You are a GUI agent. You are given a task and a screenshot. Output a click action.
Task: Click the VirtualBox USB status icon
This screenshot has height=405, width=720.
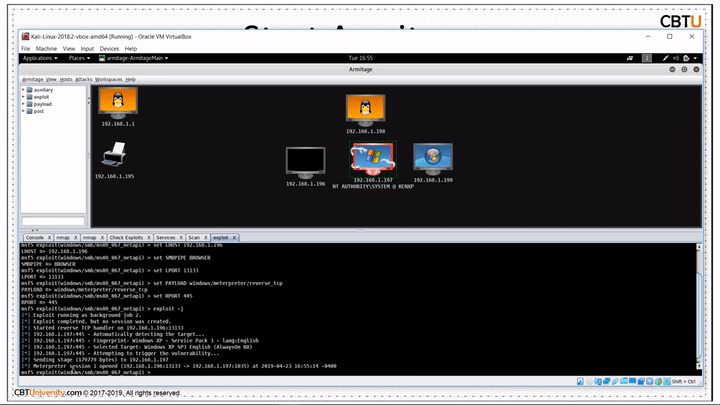point(615,382)
